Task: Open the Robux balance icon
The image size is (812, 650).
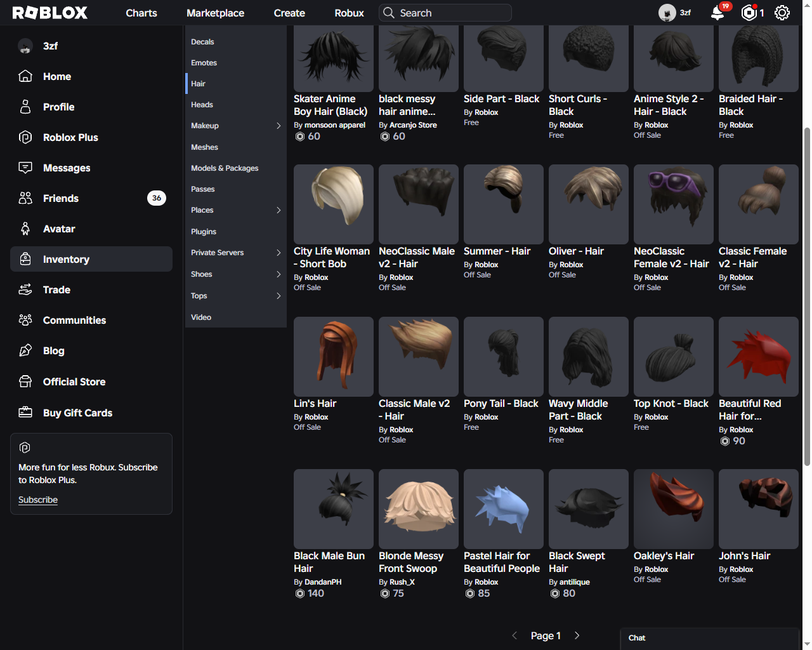Action: [749, 13]
